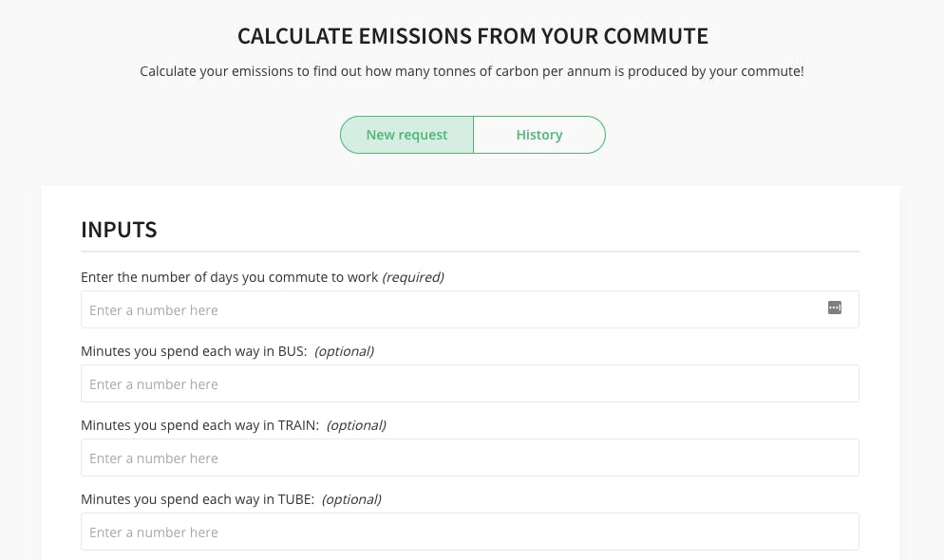Image resolution: width=944 pixels, height=560 pixels.
Task: Click the divider line beneath the INPUTS heading
Action: pyautogui.click(x=469, y=252)
